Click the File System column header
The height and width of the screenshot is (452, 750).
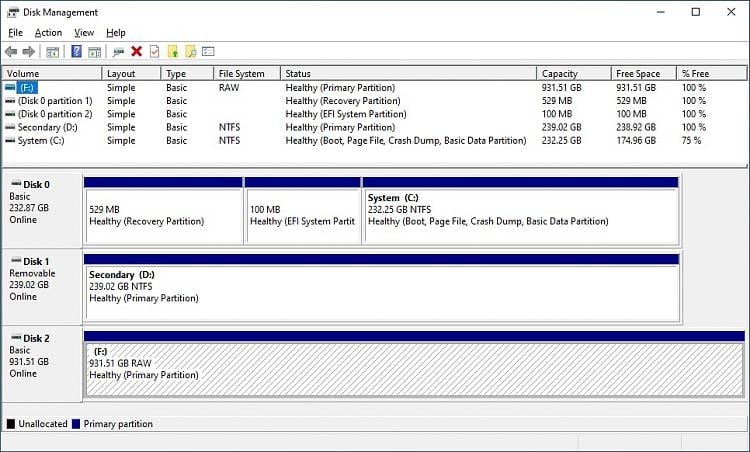241,74
